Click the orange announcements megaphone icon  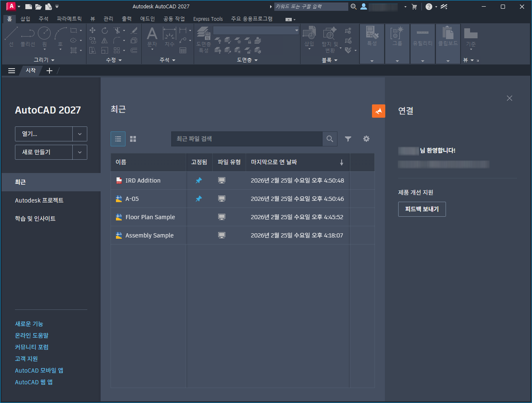[379, 111]
